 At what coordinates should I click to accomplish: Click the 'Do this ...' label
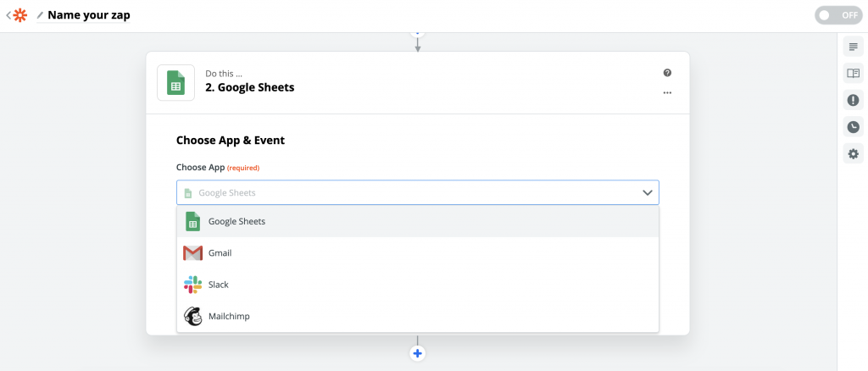(x=224, y=73)
